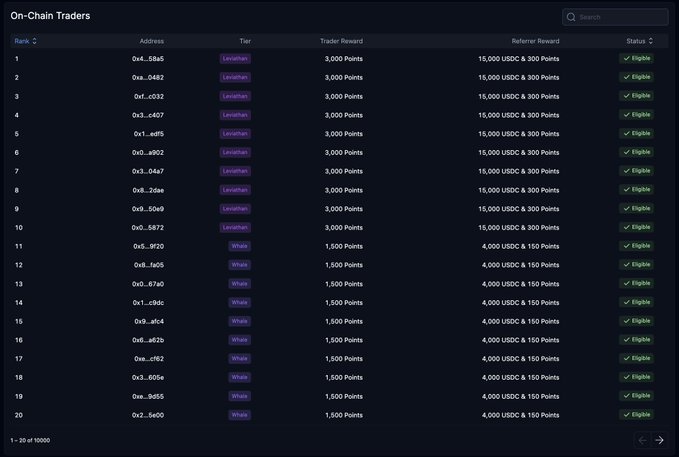Select address 0x0...5872

[148, 227]
